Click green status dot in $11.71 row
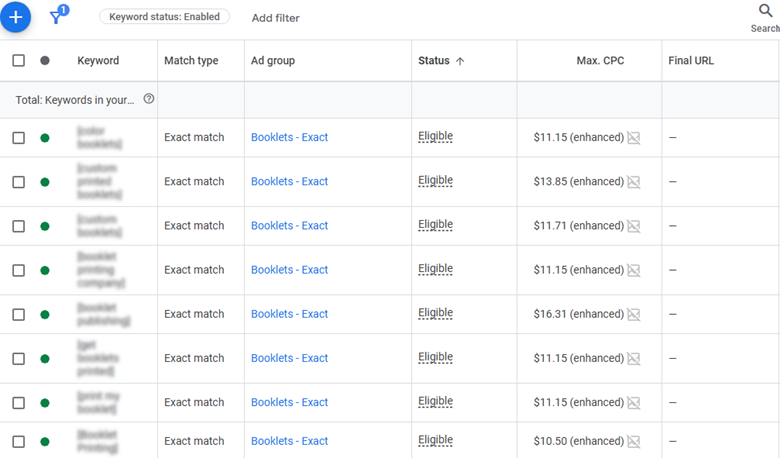Viewport: 780px width, 458px height. [x=45, y=226]
